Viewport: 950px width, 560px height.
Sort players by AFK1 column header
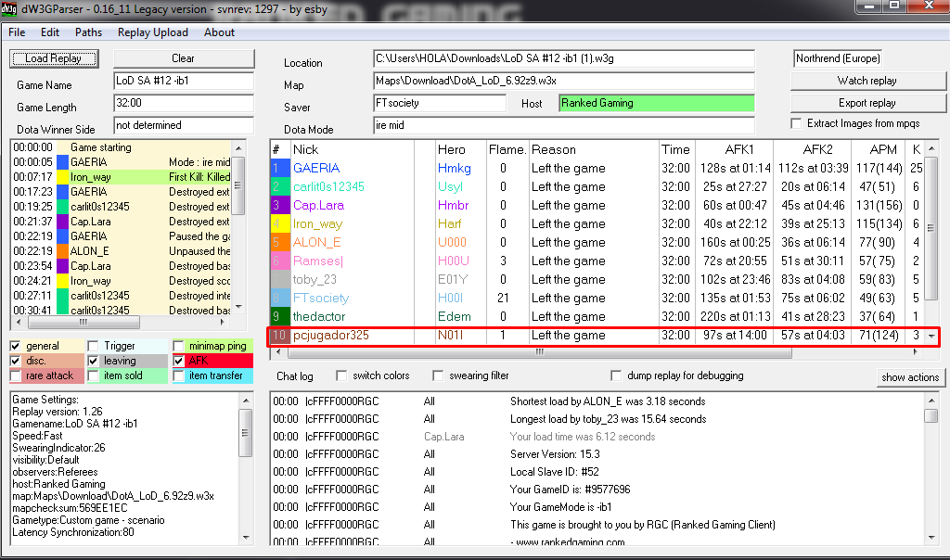[x=735, y=149]
